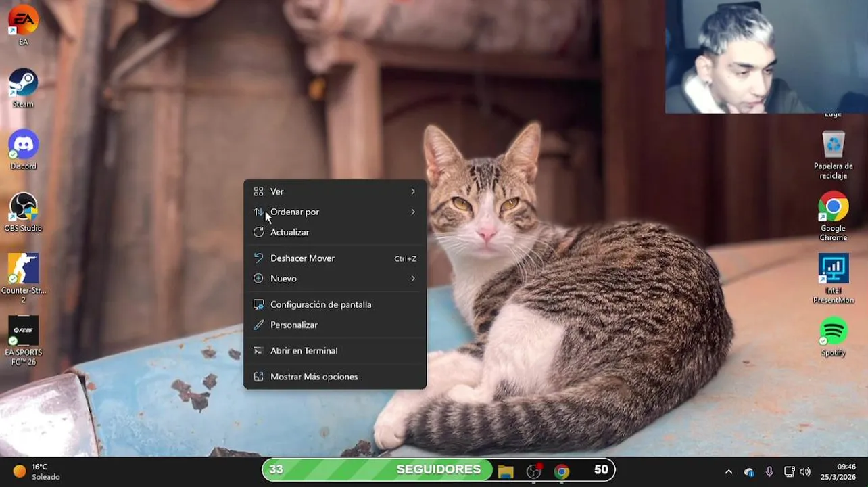
Task: Select the EA SPORTS FC 26 icon
Action: point(23,340)
